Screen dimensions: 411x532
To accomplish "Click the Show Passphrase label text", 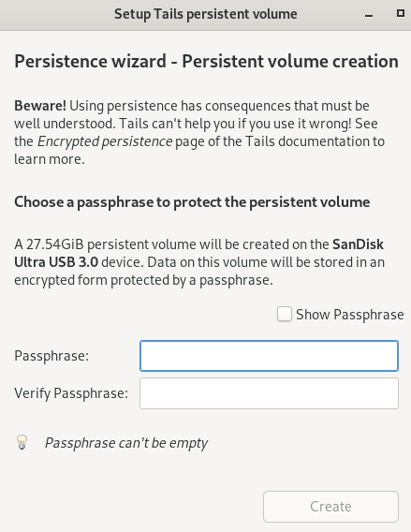I will click(x=349, y=315).
